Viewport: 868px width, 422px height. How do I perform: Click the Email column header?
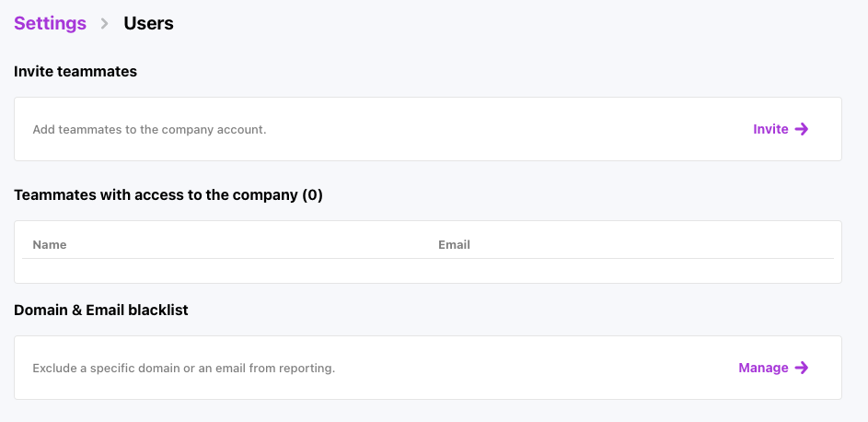pos(454,245)
